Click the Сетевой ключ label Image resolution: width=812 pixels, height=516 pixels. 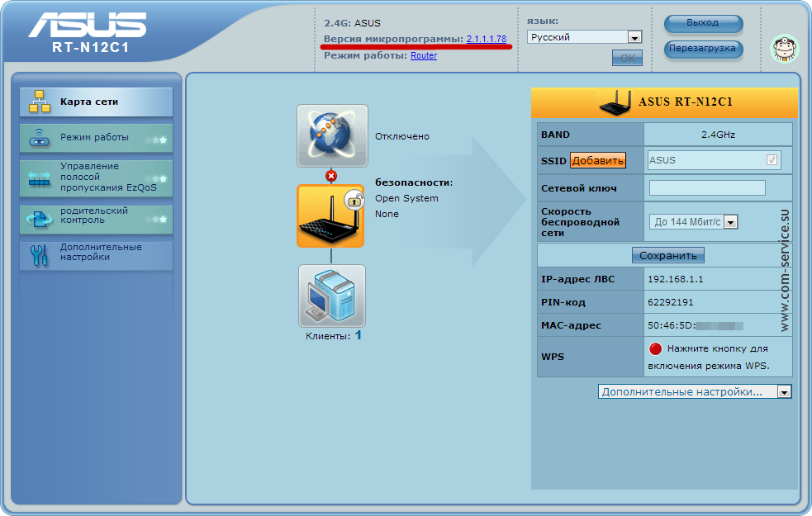pos(579,188)
